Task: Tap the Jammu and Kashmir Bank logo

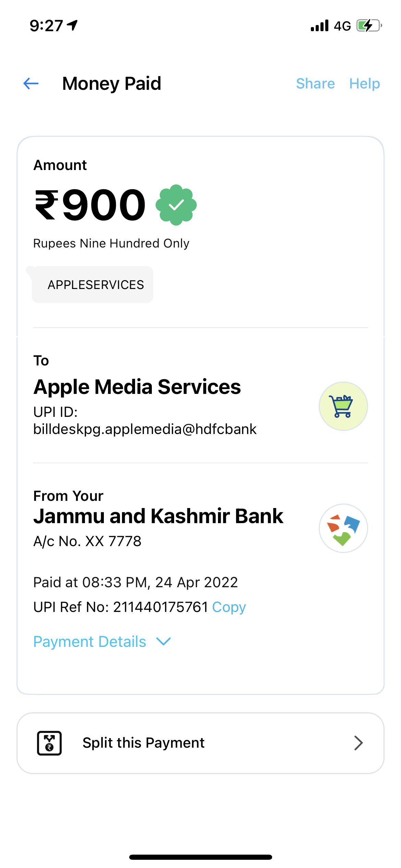Action: coord(343,528)
